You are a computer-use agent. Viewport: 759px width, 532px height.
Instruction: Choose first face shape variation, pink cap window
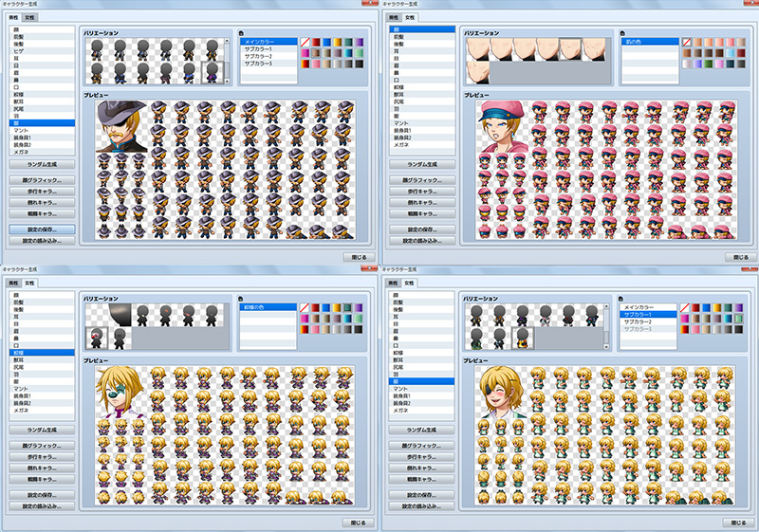pos(478,50)
